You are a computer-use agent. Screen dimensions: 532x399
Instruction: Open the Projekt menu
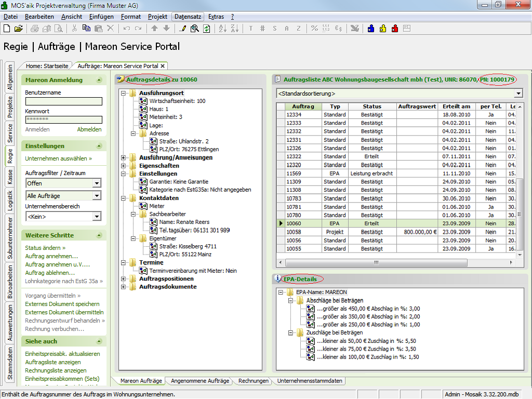click(157, 17)
